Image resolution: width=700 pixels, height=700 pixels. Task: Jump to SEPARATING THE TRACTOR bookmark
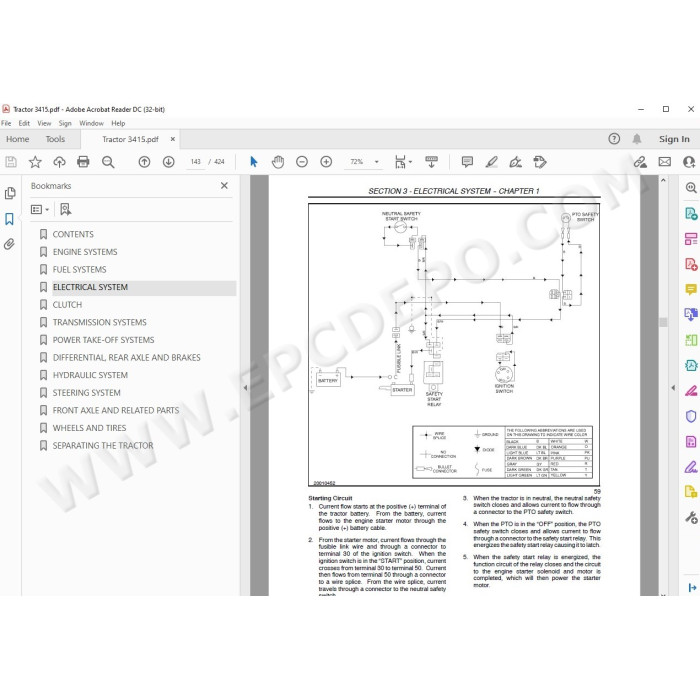tap(103, 446)
